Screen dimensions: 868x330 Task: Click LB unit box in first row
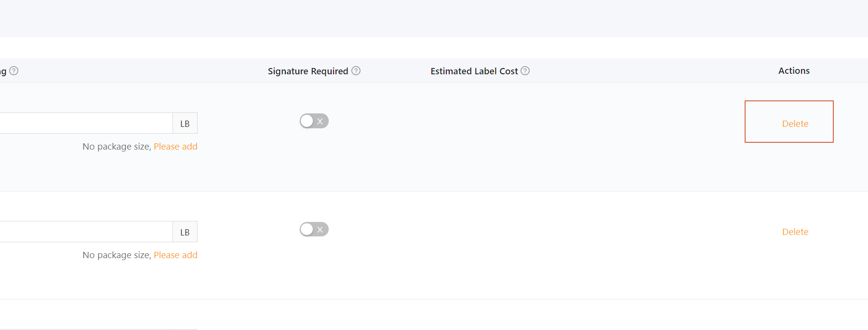(185, 123)
